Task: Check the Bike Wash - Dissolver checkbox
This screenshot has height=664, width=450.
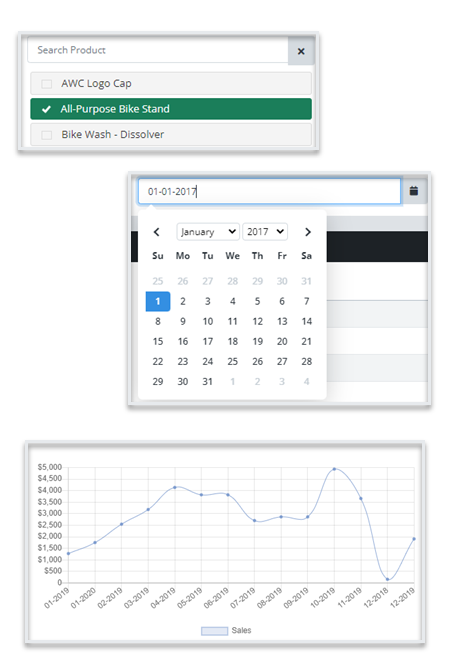Action: [x=47, y=135]
